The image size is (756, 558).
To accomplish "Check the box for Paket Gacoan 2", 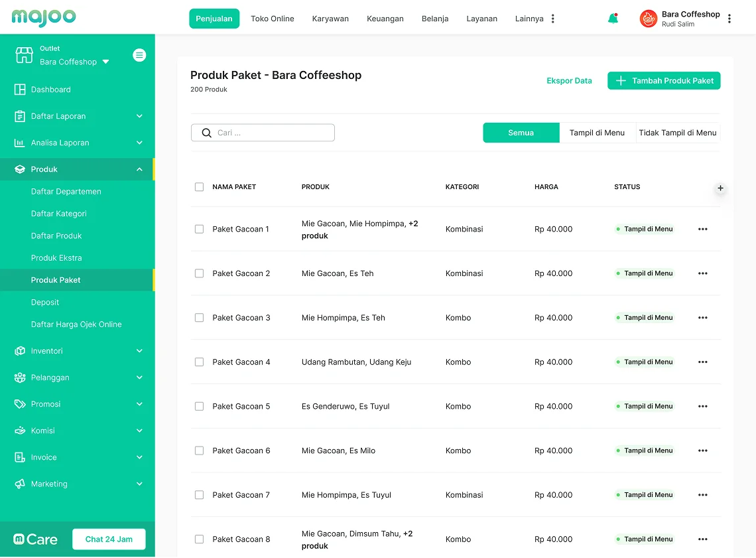I will point(199,273).
